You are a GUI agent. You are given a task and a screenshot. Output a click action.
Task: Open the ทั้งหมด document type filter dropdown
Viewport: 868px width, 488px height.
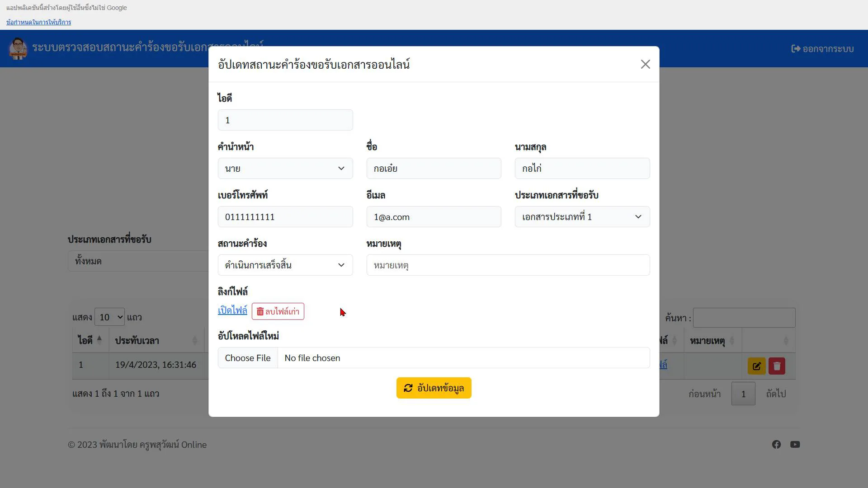point(138,261)
